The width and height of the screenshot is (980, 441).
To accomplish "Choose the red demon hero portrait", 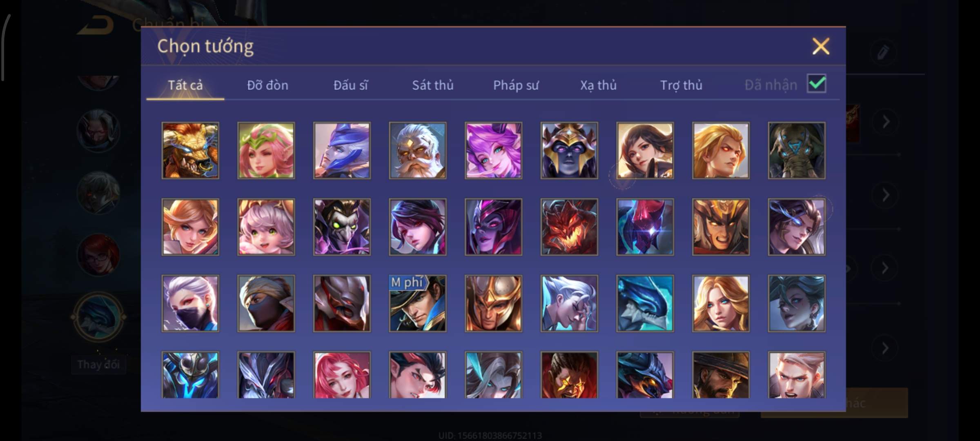I will (x=569, y=227).
